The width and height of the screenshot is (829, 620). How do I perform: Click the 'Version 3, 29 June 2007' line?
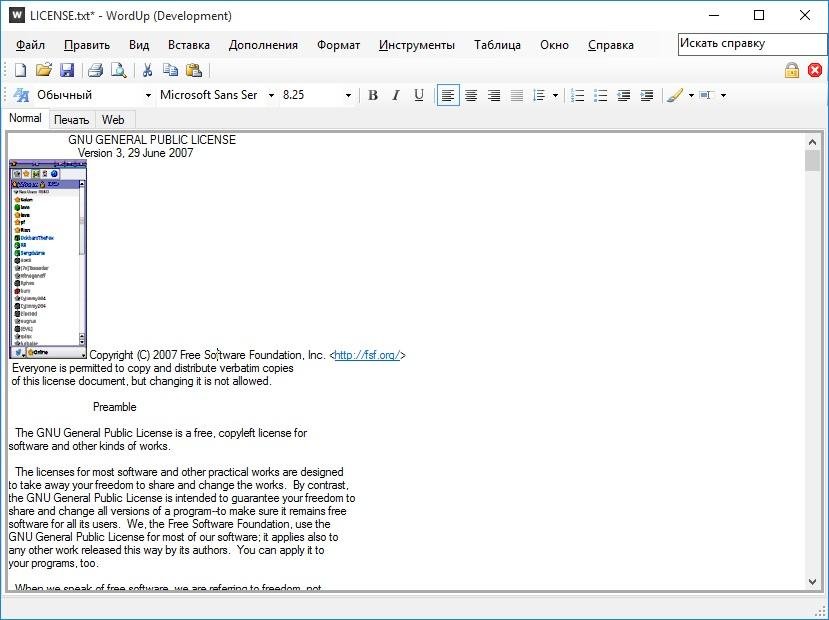(135, 153)
